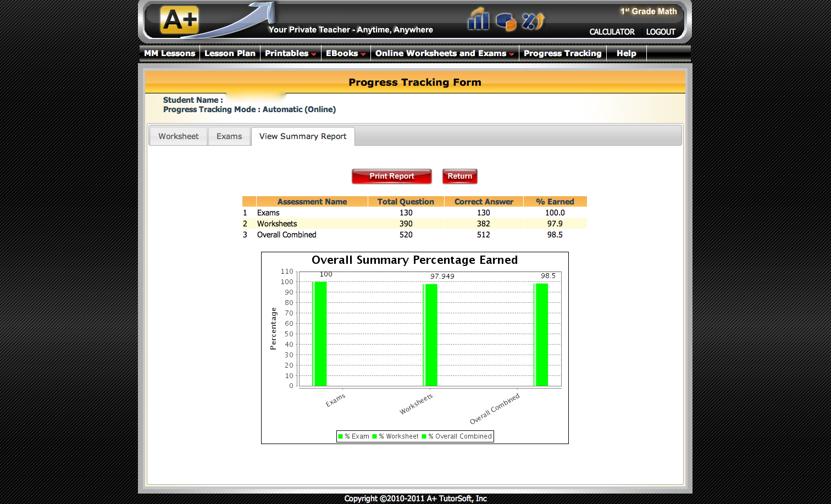Click the Print Report button
The height and width of the screenshot is (504, 831).
pos(391,176)
